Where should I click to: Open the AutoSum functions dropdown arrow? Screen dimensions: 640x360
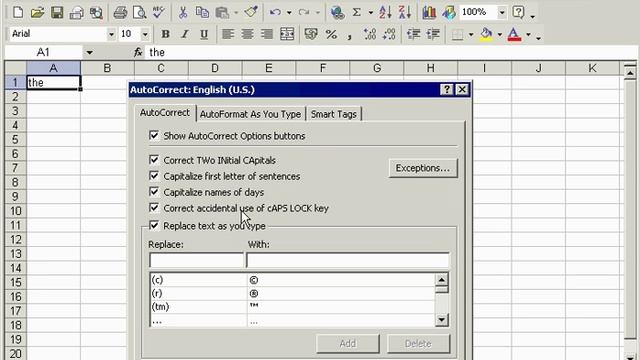point(371,13)
